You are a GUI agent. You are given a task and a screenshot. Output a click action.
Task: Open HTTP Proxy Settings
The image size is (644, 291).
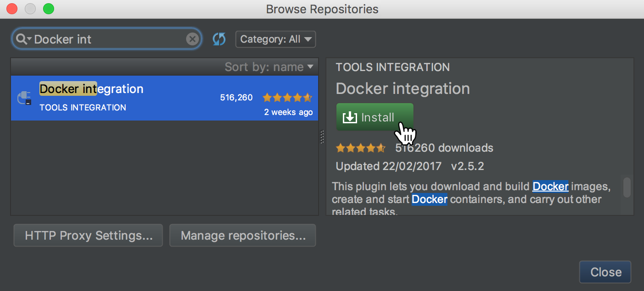click(x=88, y=236)
